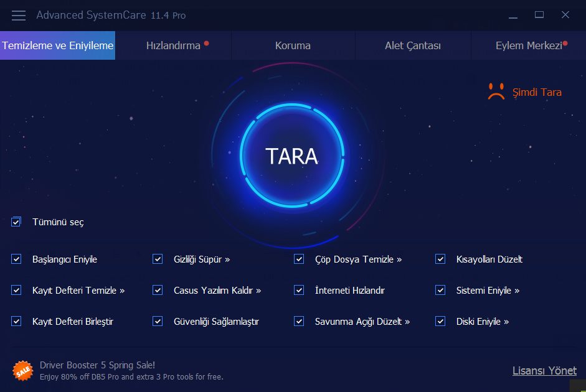
Task: Click the İnterneti Hızlandır label
Action: 350,291
